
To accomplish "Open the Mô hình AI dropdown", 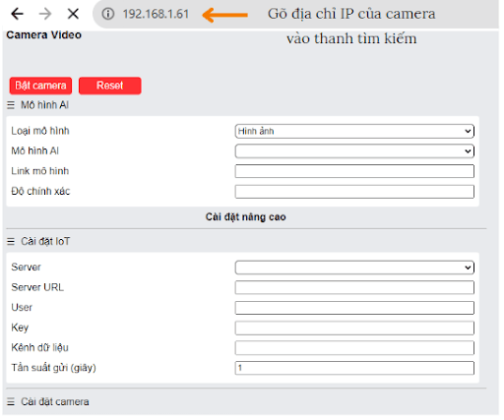I will tap(354, 151).
